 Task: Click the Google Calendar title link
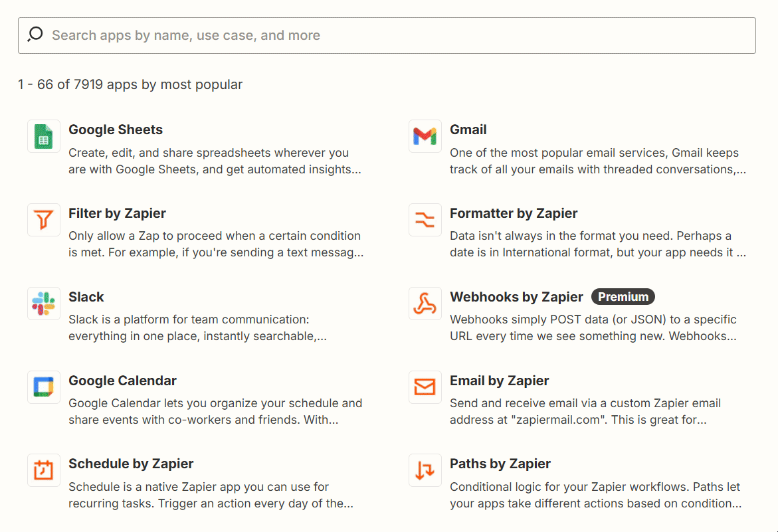[x=122, y=381]
